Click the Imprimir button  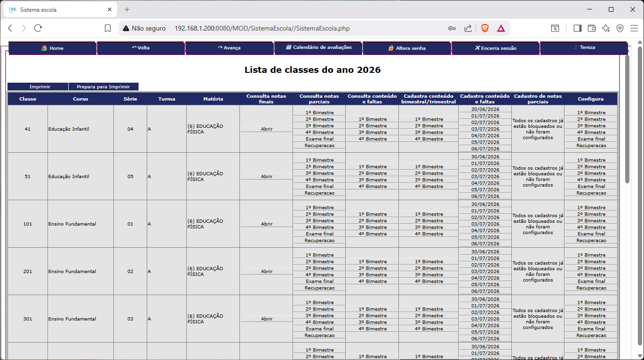[x=38, y=86]
